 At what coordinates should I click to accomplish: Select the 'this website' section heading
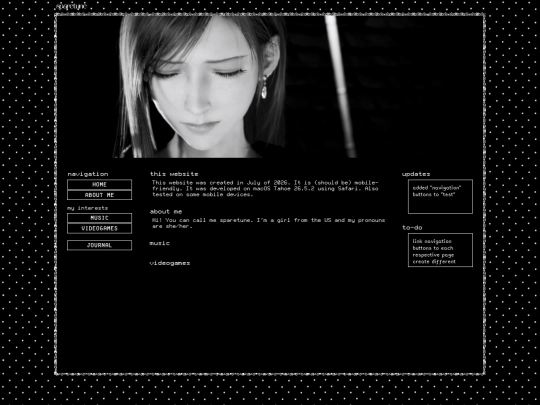[x=174, y=174]
